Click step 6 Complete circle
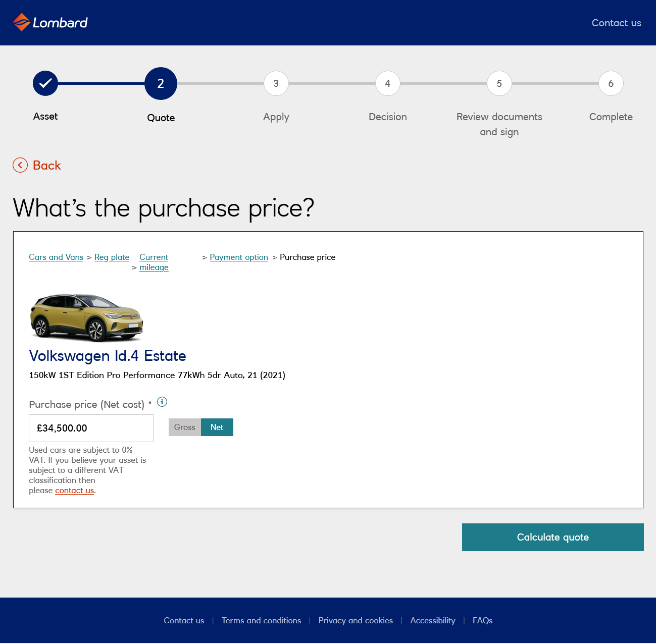This screenshot has width=656, height=644. point(611,83)
